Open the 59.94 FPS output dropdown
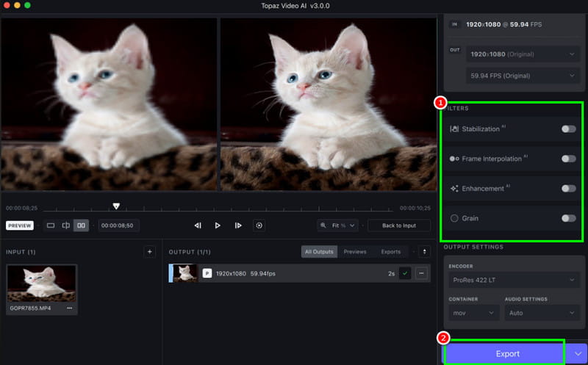Viewport: 588px width, 365px height. [523, 76]
